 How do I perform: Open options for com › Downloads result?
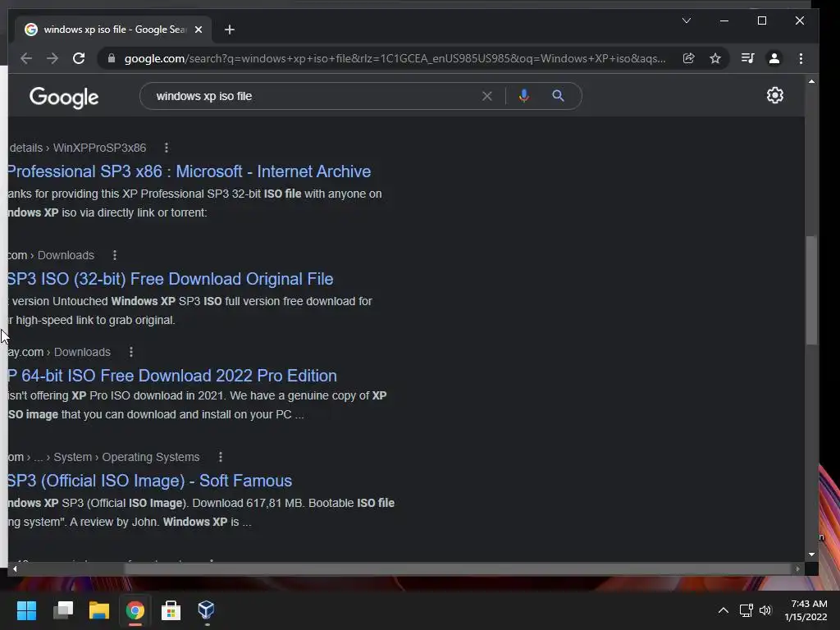tap(115, 255)
